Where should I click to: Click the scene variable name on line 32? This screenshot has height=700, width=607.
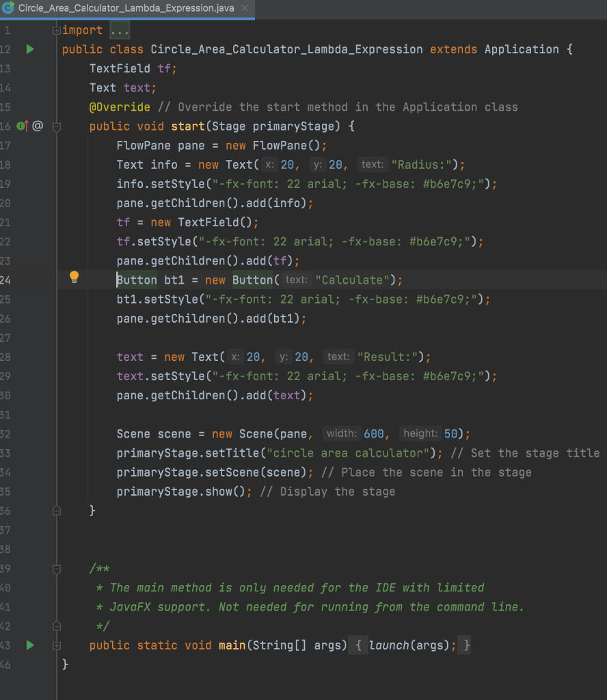click(x=174, y=434)
